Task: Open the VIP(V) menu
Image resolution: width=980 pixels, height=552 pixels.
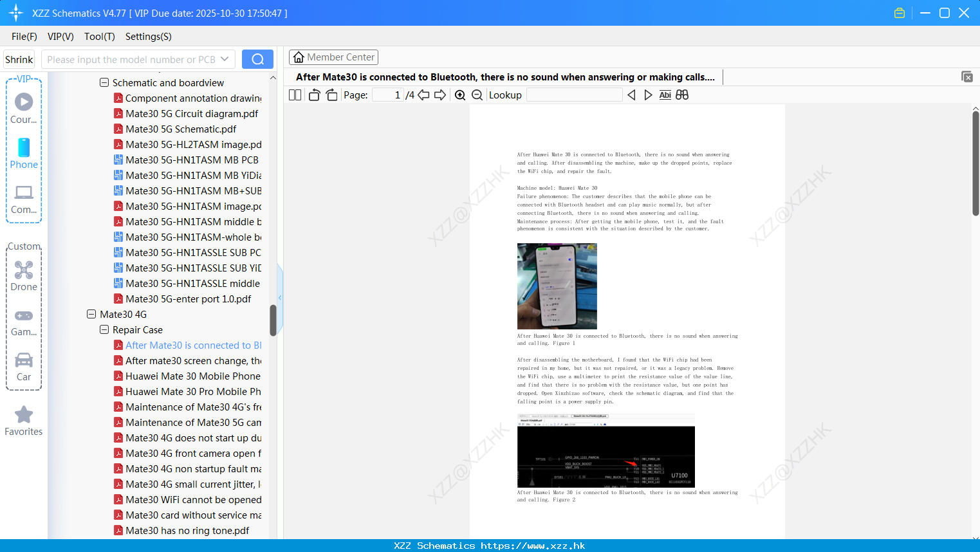Action: 60,37
